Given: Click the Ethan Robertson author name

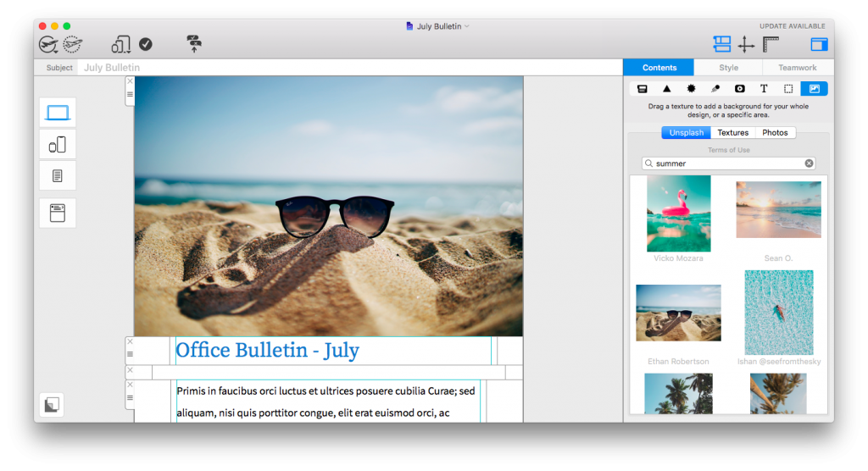Looking at the screenshot, I should [x=678, y=362].
